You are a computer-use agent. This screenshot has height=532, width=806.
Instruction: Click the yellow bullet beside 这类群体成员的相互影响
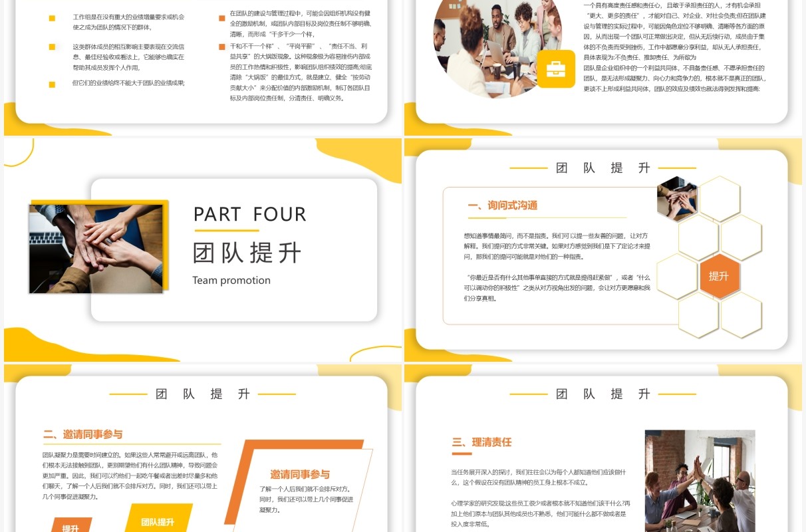coord(52,47)
